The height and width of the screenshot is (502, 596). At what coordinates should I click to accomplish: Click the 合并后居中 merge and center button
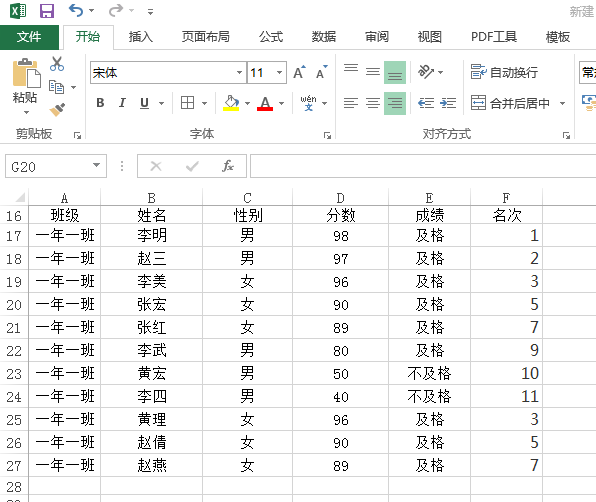coord(510,103)
